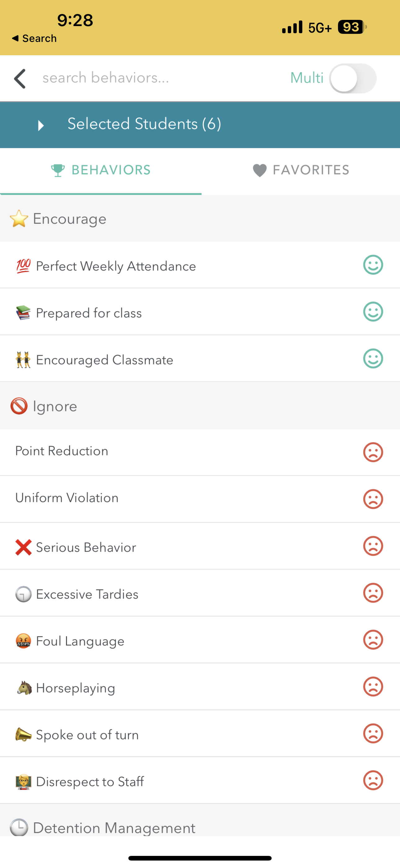Tap smiley icon for Prepared for class
This screenshot has width=400, height=868.
pyautogui.click(x=373, y=312)
